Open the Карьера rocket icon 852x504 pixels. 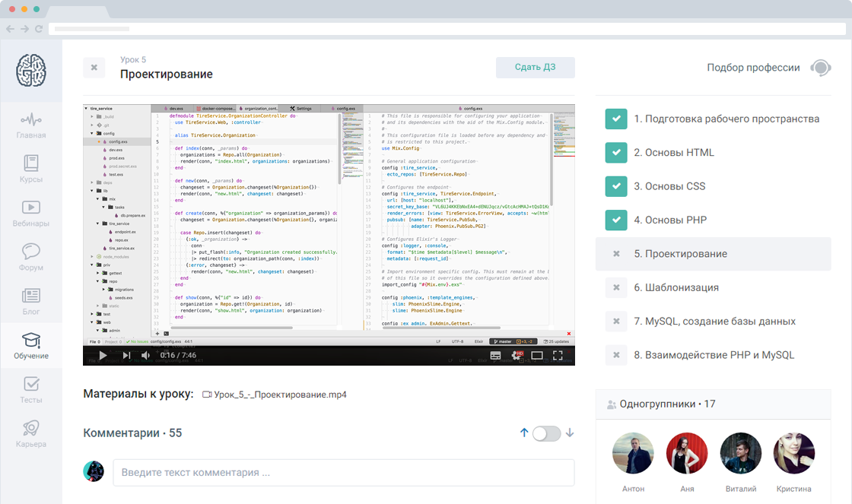click(x=31, y=428)
